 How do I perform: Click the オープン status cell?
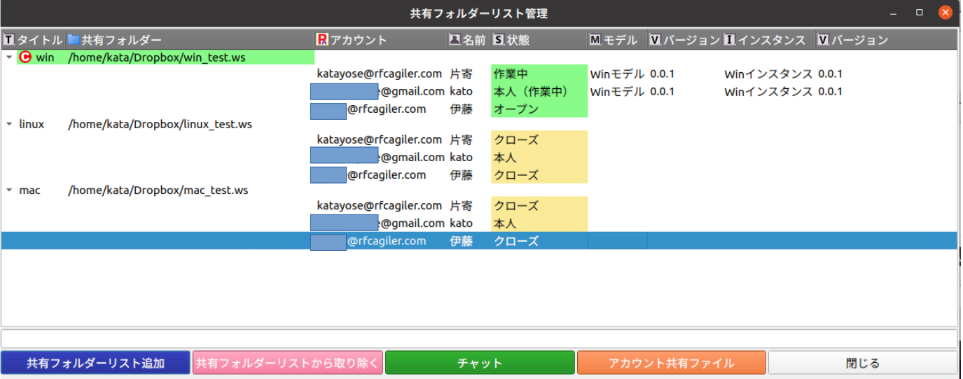[x=539, y=109]
